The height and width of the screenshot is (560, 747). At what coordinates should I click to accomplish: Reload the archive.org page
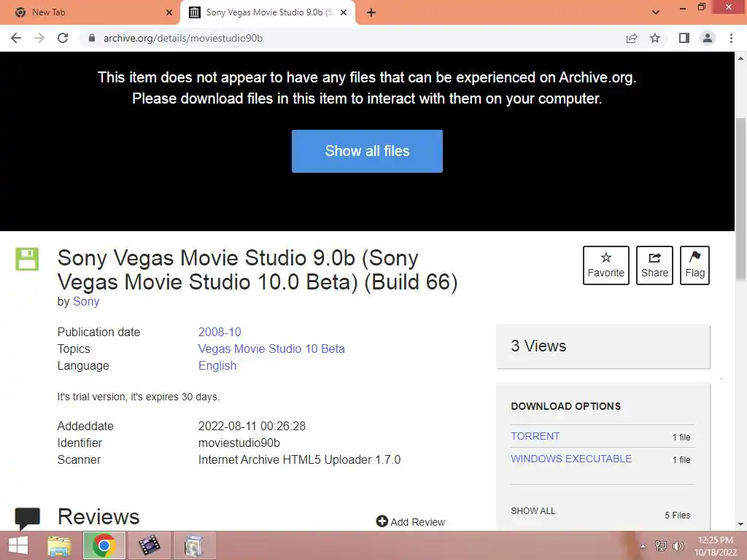click(63, 38)
